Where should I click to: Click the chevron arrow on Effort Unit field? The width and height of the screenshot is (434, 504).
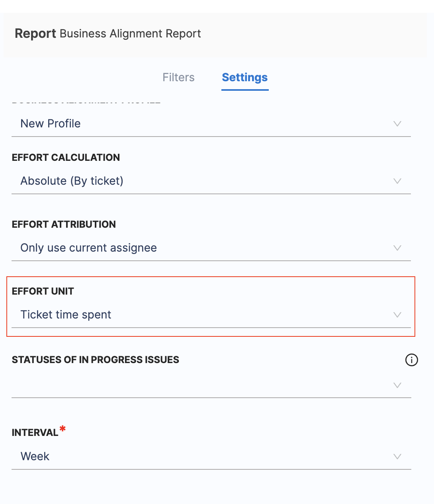tap(397, 315)
